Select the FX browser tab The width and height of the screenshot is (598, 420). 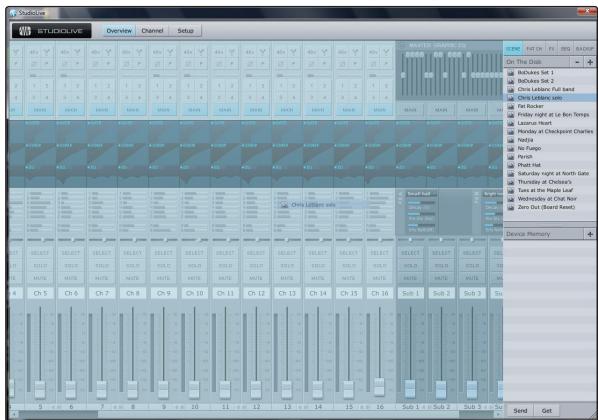coord(551,49)
